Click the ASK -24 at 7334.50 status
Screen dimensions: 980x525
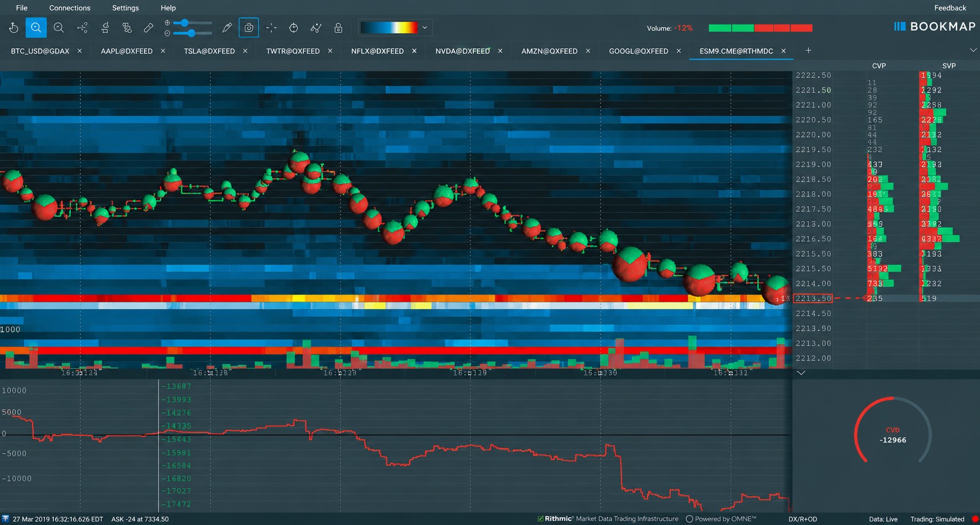click(x=140, y=519)
